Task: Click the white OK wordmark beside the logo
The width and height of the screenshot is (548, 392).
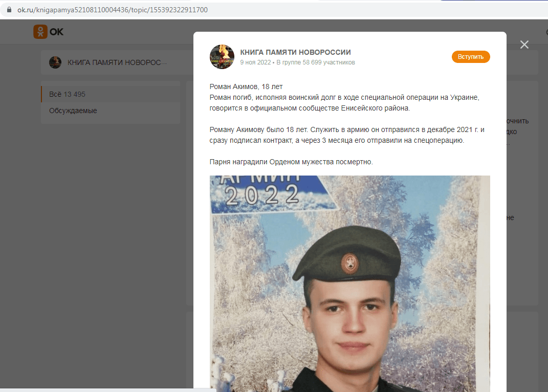Action: coord(56,32)
